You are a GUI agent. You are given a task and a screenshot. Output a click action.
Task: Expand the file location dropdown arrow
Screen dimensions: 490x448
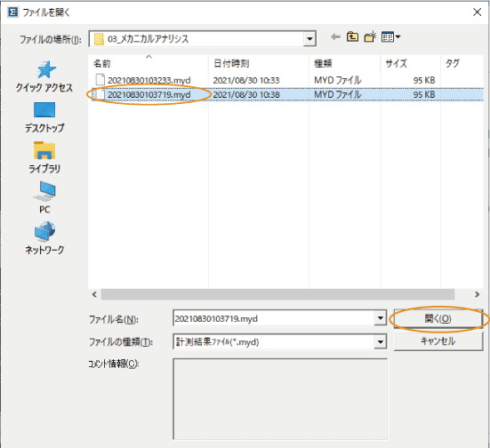tap(309, 39)
